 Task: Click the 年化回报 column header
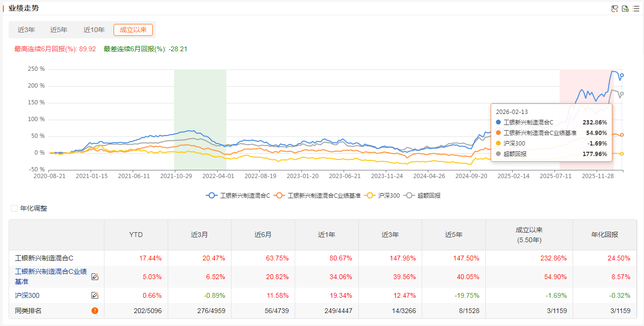pos(605,235)
